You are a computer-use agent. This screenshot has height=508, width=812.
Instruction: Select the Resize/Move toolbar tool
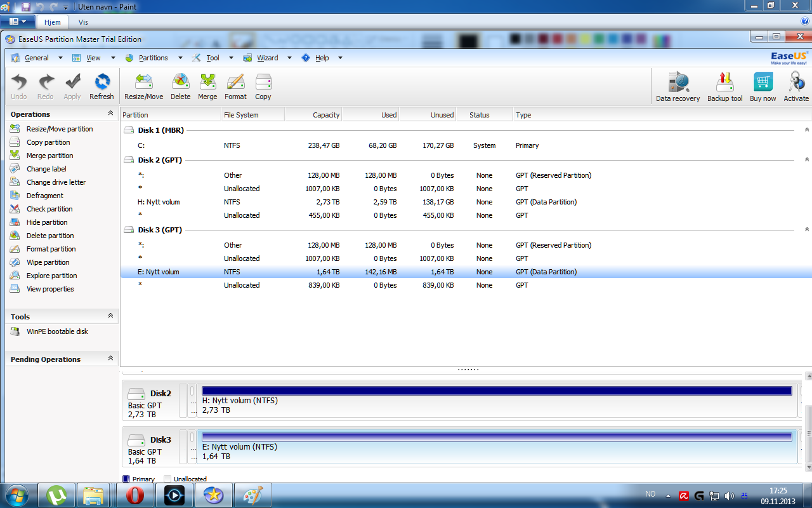click(143, 86)
